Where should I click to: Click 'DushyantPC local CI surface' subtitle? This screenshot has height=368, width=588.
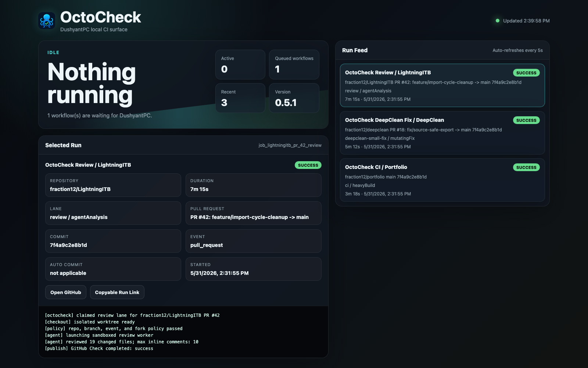pyautogui.click(x=94, y=29)
